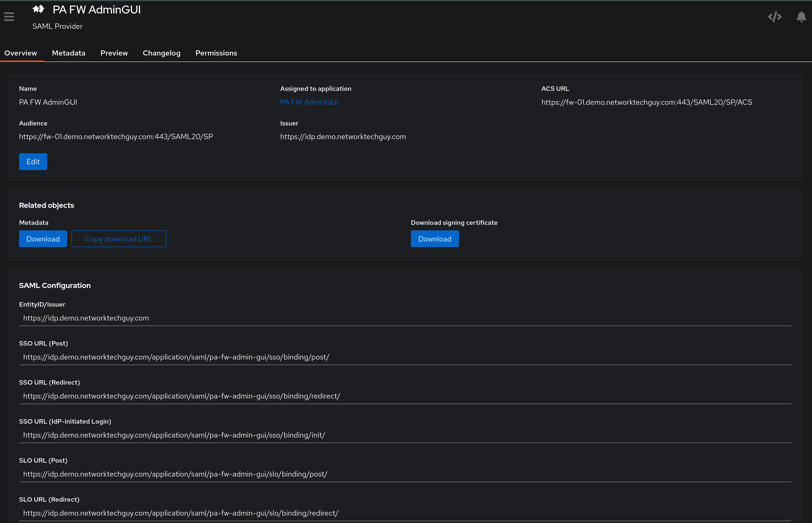Open the hamburger sidebar menu

pos(9,17)
